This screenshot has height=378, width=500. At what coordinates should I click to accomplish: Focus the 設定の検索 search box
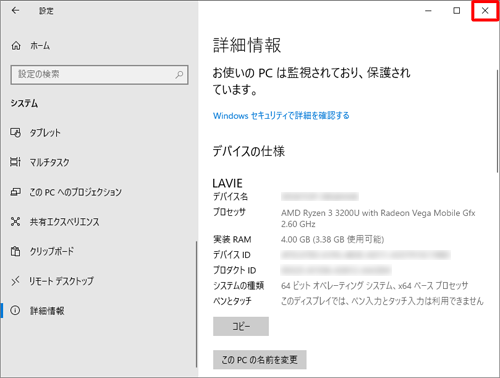[x=99, y=75]
